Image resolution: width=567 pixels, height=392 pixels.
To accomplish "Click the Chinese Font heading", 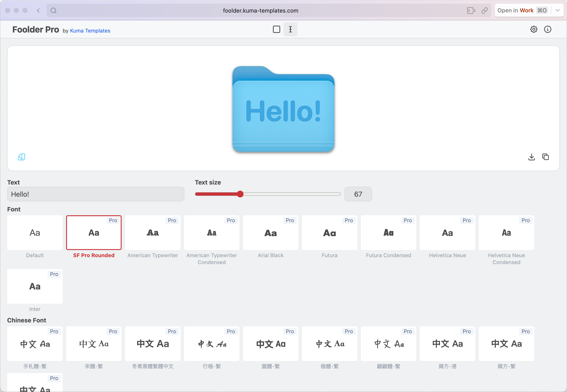I will [x=26, y=320].
